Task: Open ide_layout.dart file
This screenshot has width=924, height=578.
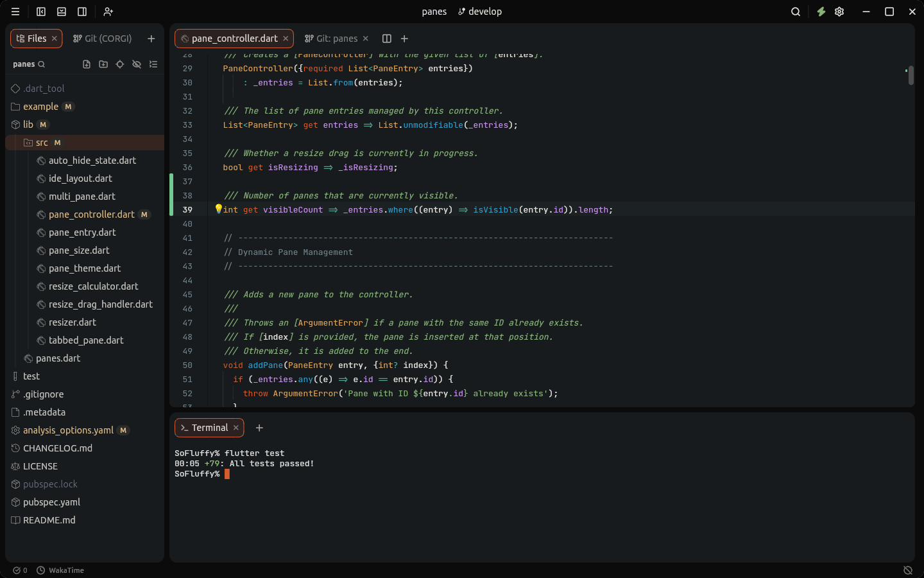Action: (85, 179)
